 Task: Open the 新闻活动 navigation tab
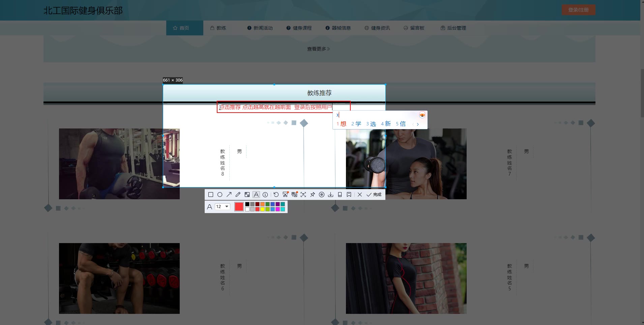260,28
